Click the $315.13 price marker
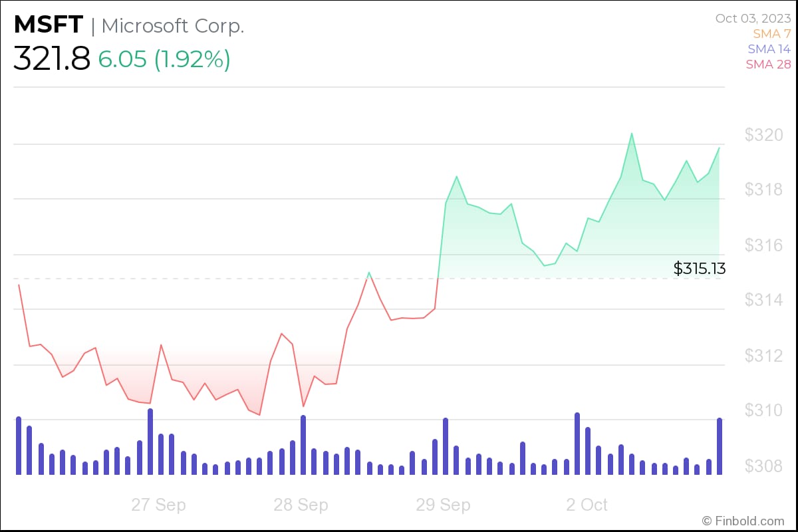 point(700,269)
